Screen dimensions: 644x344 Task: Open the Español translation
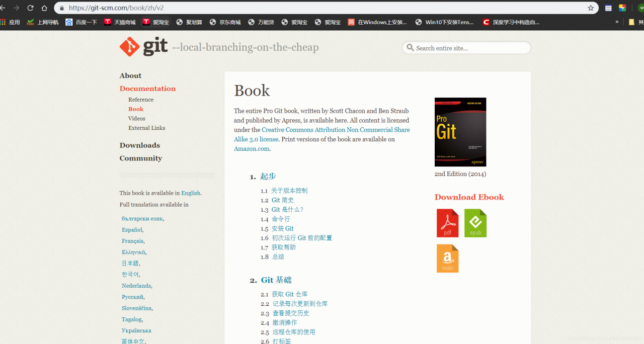[132, 230]
